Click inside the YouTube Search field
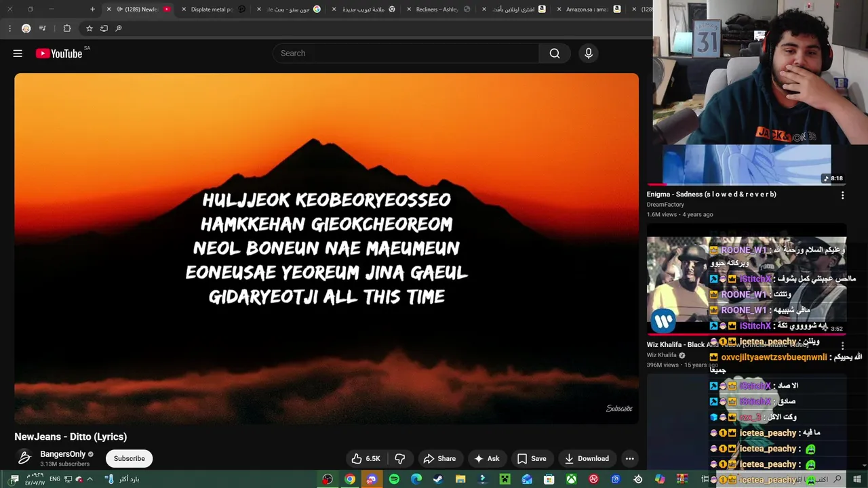This screenshot has width=868, height=488. [406, 54]
